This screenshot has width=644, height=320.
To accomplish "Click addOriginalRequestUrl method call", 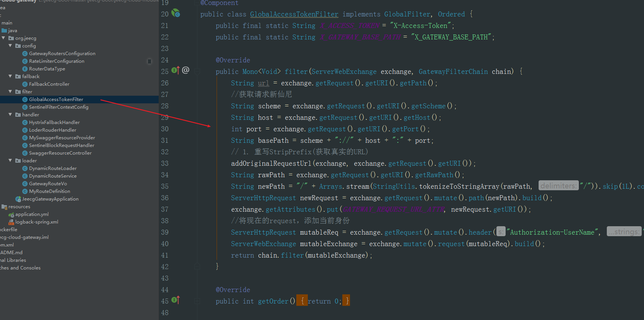I will click(271, 163).
